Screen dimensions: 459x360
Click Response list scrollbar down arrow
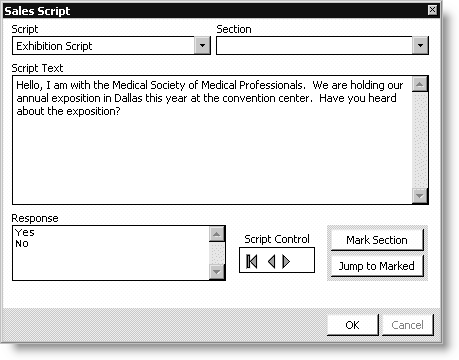217,272
